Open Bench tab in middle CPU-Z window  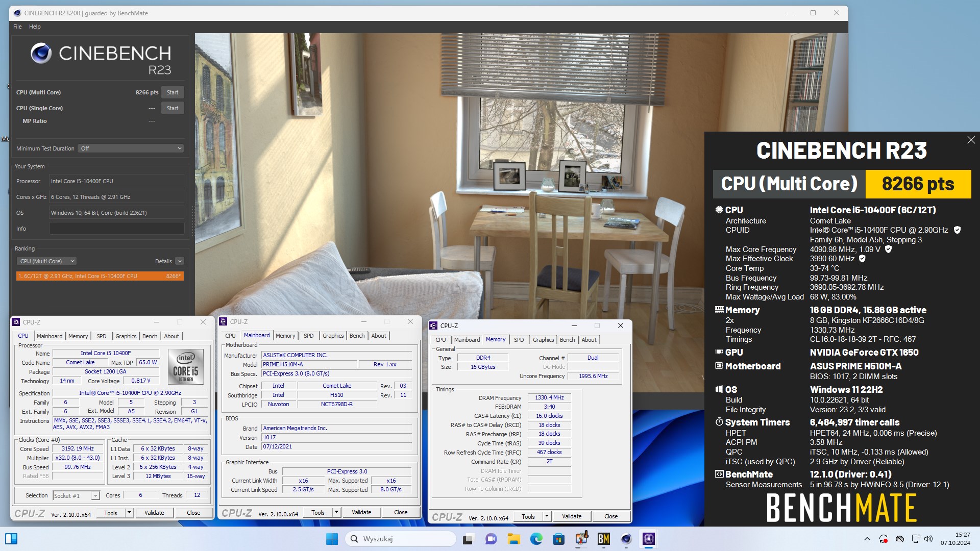(x=357, y=336)
